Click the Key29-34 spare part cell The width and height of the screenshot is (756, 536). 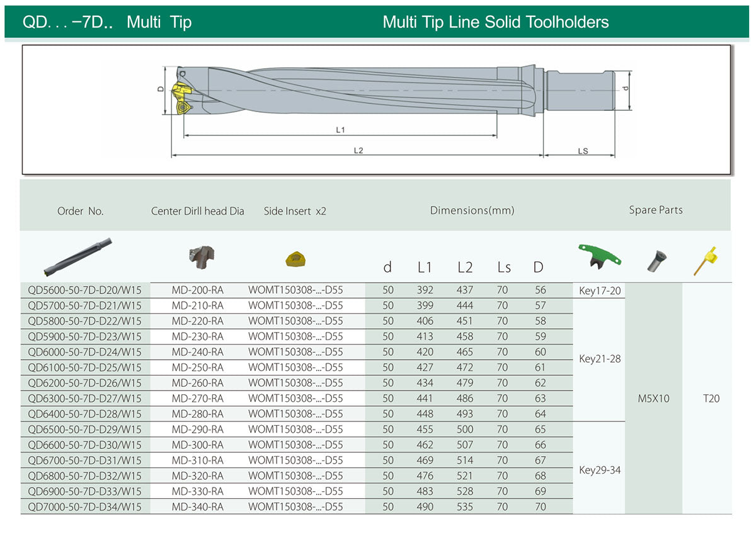(x=600, y=470)
